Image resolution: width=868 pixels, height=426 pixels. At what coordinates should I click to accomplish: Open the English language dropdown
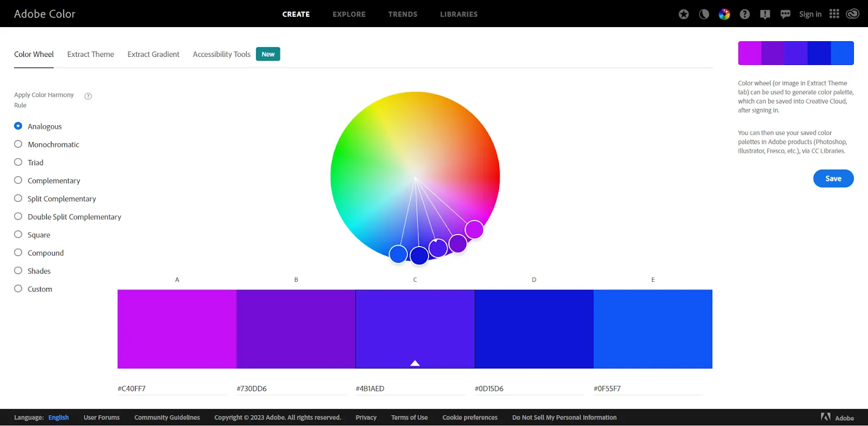pos(59,417)
